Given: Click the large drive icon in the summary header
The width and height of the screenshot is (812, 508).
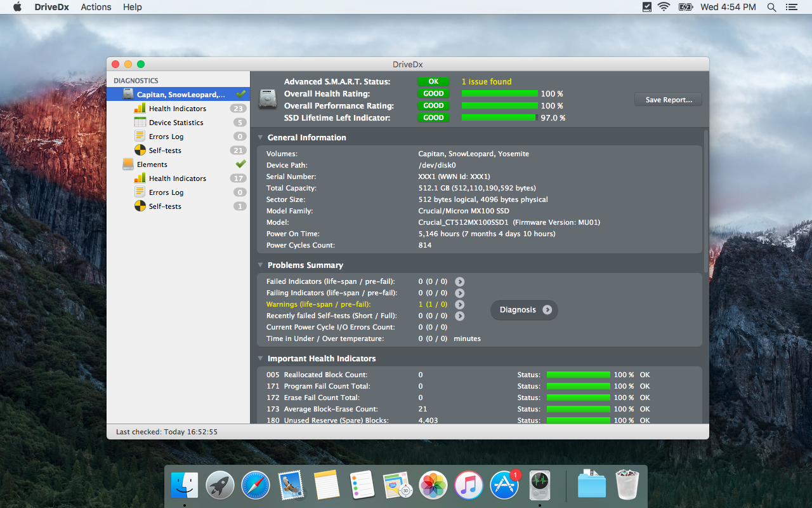Looking at the screenshot, I should (x=268, y=99).
